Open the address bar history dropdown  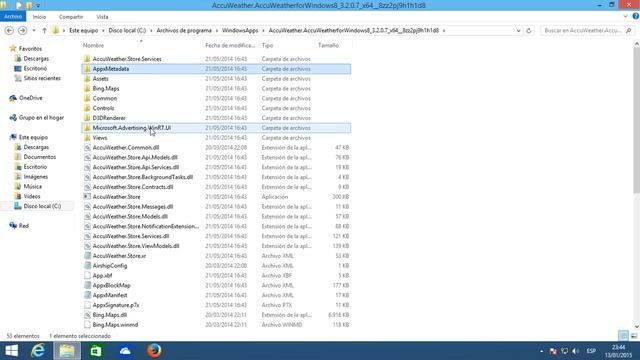click(518, 31)
